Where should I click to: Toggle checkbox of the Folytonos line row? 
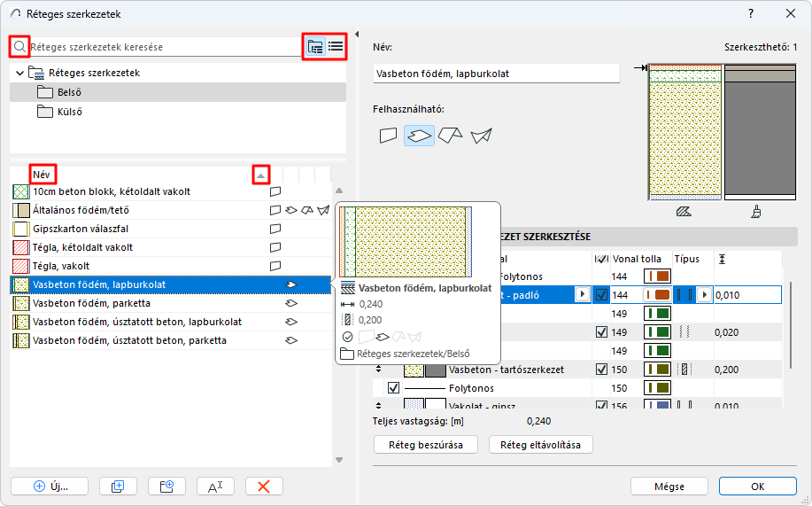(x=394, y=388)
